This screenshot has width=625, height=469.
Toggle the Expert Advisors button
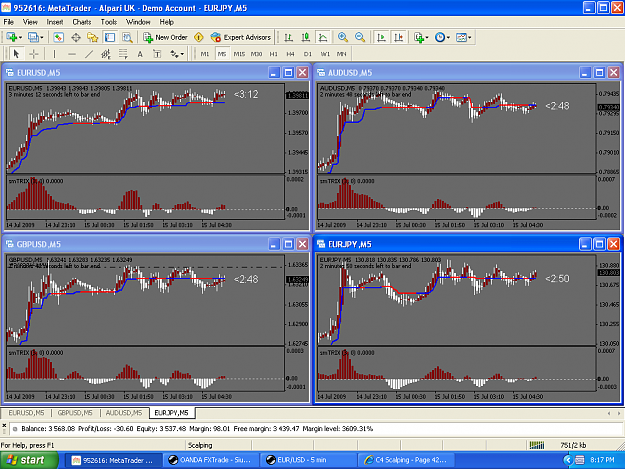[x=241, y=37]
